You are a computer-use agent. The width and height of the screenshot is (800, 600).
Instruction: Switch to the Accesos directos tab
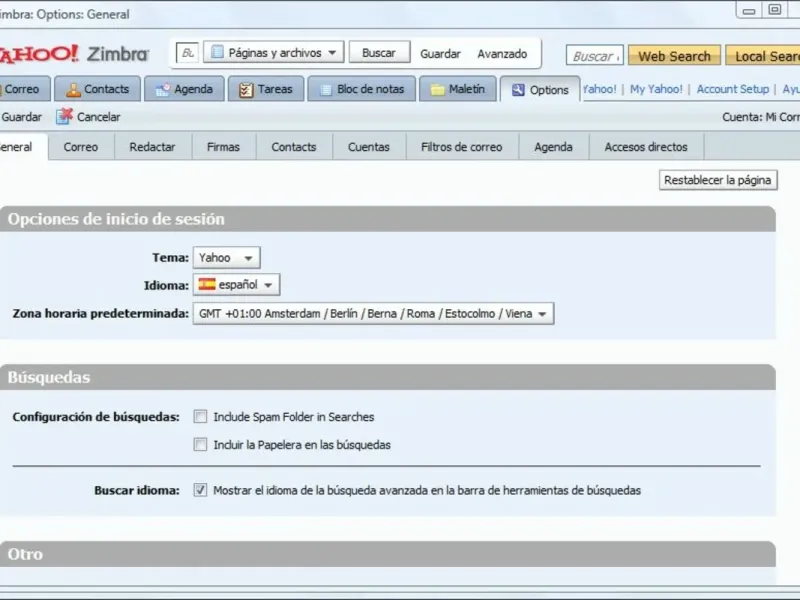pyautogui.click(x=646, y=147)
